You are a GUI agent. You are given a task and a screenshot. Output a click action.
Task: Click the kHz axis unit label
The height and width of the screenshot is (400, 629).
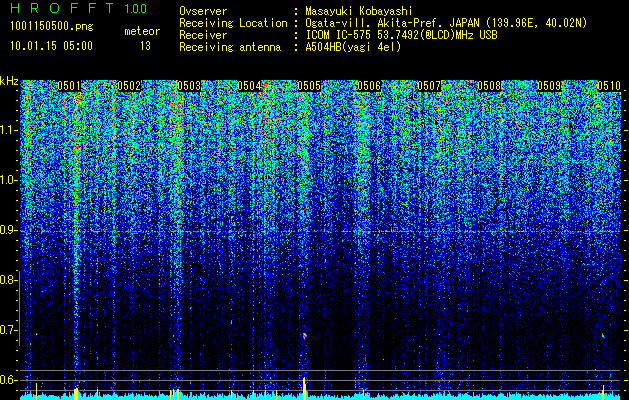coord(9,81)
